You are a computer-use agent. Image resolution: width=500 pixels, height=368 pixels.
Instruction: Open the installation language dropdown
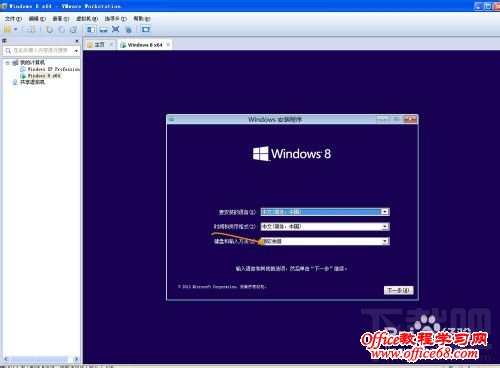pyautogui.click(x=325, y=212)
